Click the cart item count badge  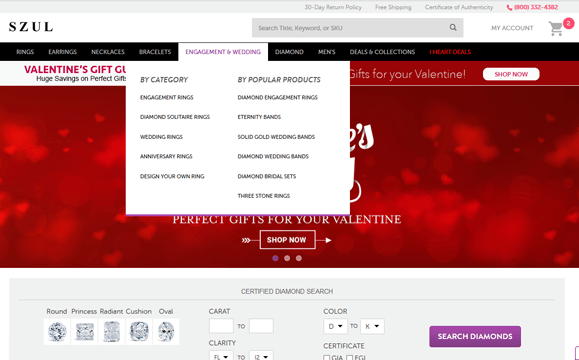(568, 23)
